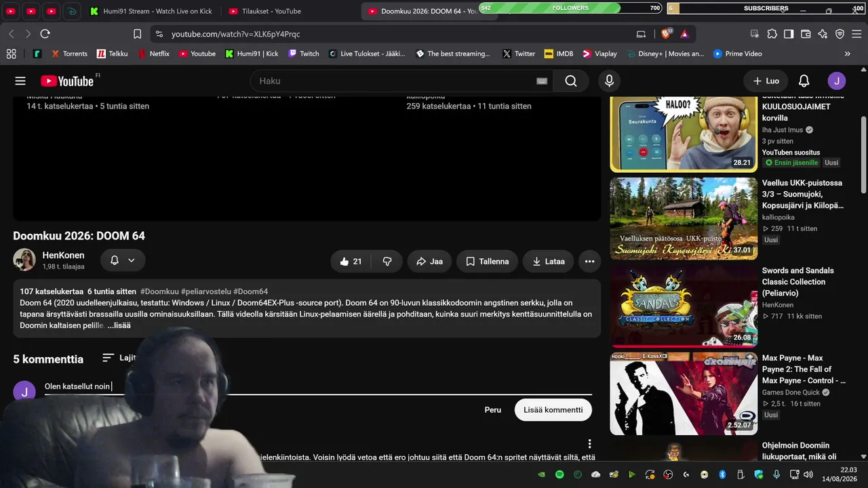Open the Lajittele comment sort menu

[119, 357]
